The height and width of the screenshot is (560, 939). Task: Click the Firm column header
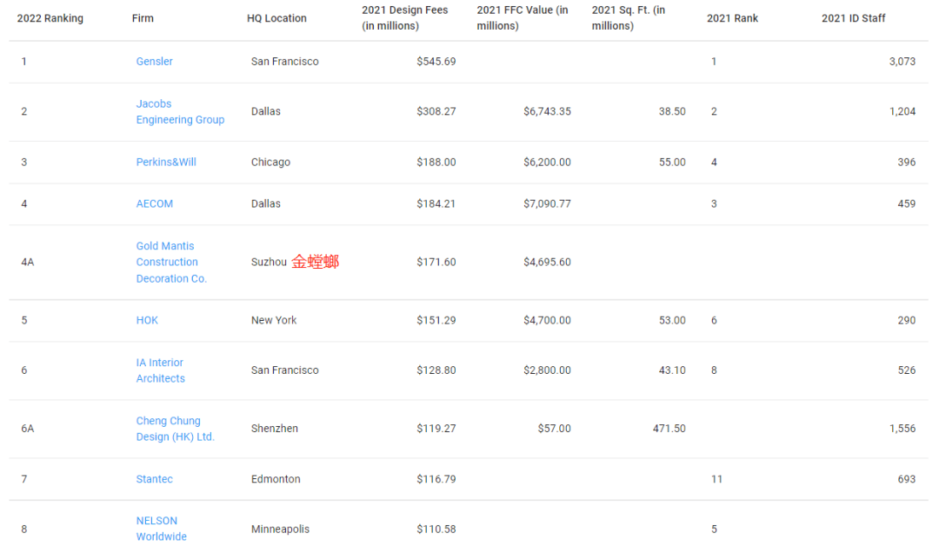click(x=143, y=18)
